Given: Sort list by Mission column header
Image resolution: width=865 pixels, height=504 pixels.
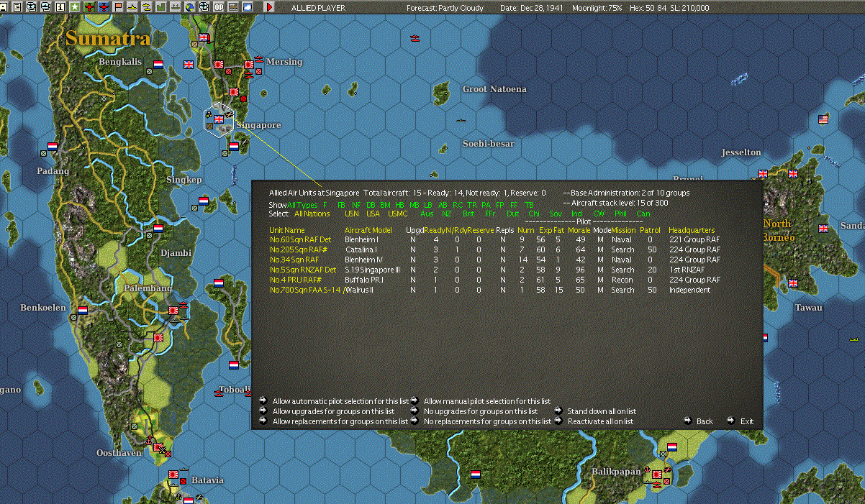Looking at the screenshot, I should 623,230.
